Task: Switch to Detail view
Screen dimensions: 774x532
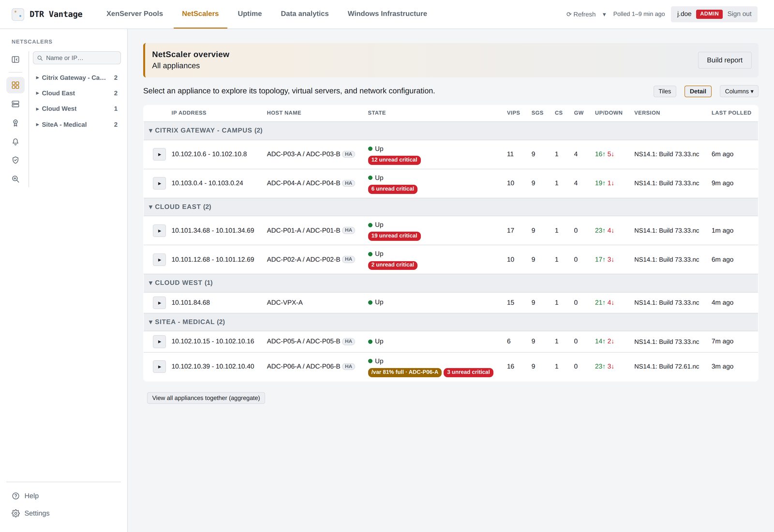Action: 698,91
